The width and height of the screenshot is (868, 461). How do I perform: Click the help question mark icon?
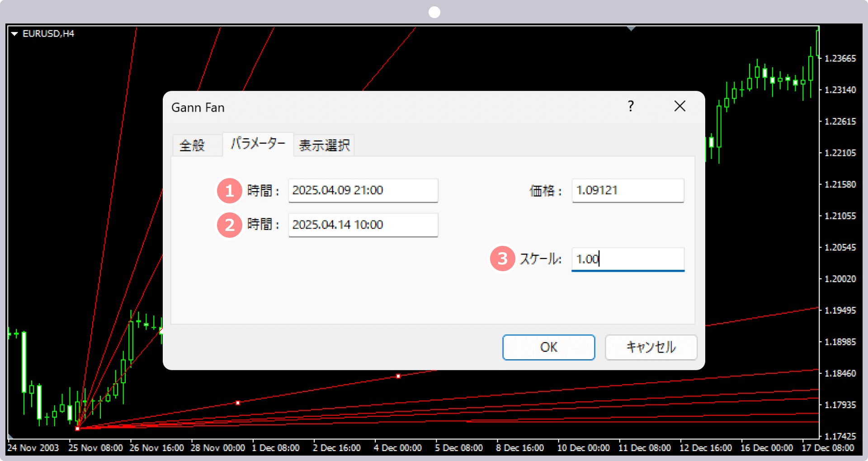pyautogui.click(x=631, y=106)
